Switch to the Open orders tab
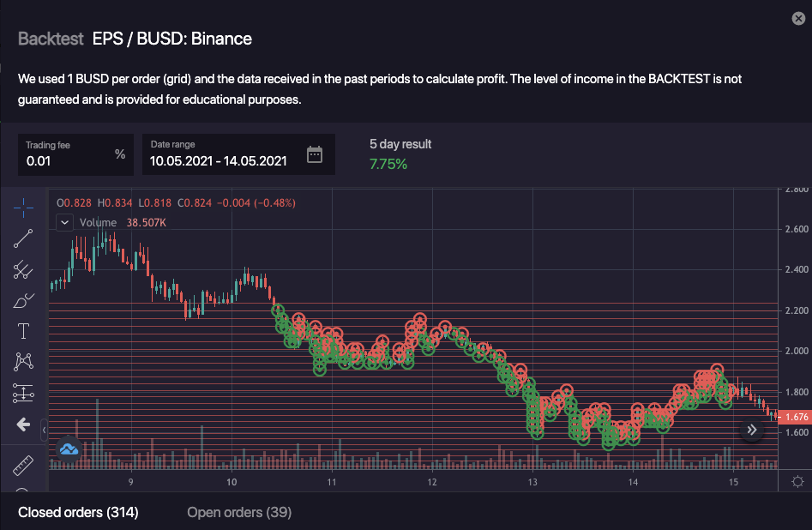 239,512
